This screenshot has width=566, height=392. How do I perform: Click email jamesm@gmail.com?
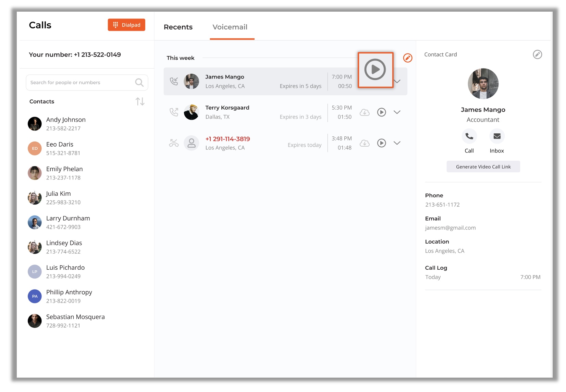click(x=450, y=228)
